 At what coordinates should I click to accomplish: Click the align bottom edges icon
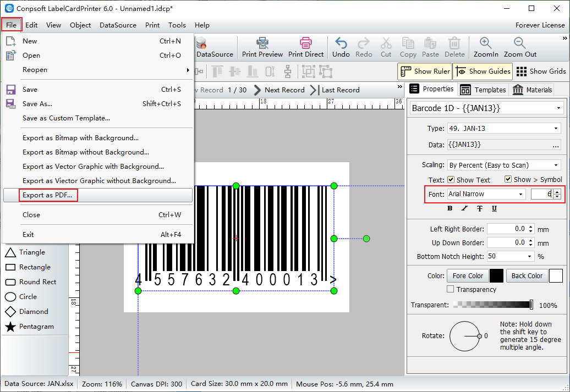tap(253, 71)
